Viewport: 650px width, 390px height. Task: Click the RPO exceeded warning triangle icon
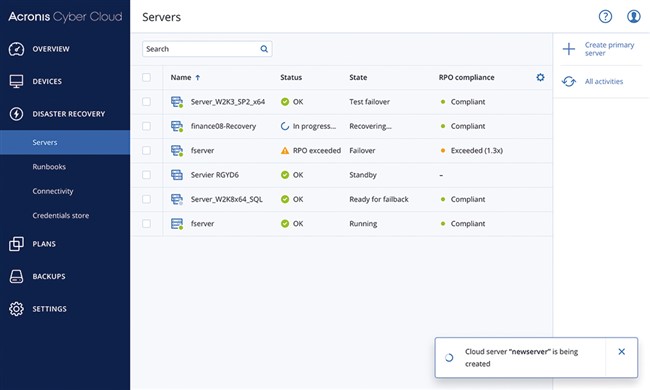point(285,150)
